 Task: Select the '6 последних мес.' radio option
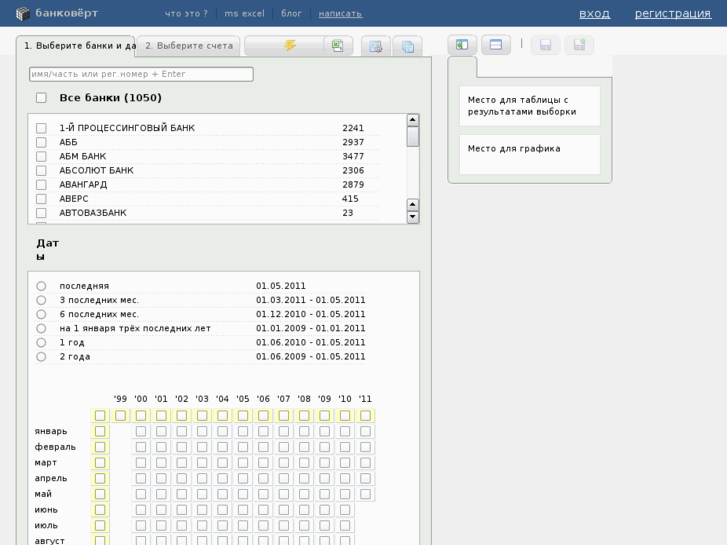[x=41, y=314]
